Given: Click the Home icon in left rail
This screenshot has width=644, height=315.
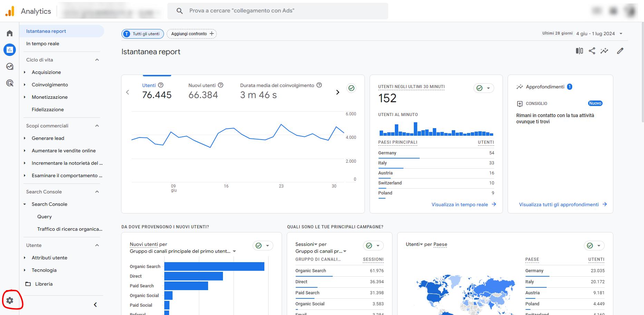Looking at the screenshot, I should [x=10, y=33].
